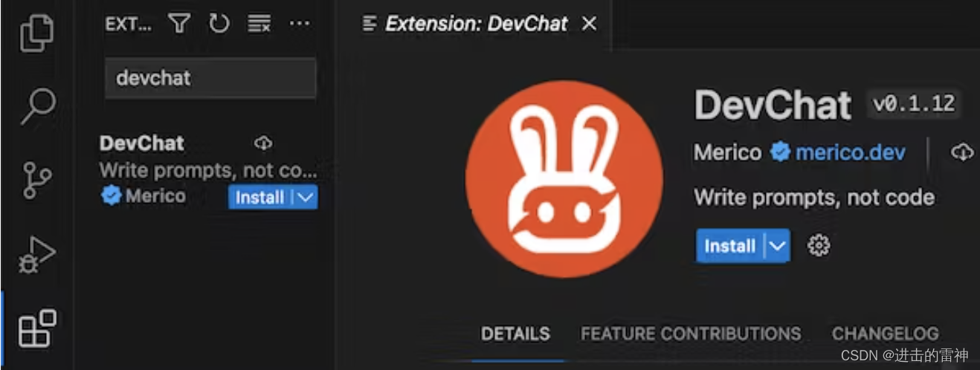Open the Run and Debug view
Screen dimensions: 980x370
point(37,256)
